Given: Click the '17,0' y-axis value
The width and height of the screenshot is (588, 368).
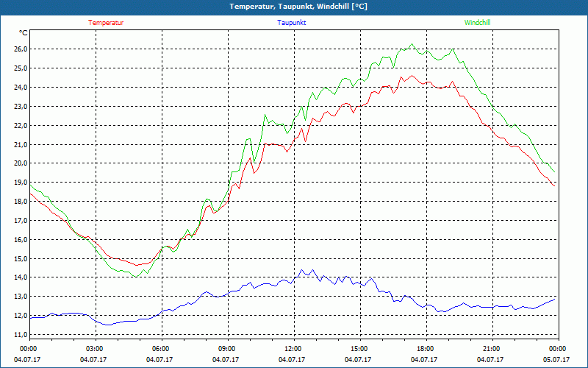Looking at the screenshot, I should (21, 220).
